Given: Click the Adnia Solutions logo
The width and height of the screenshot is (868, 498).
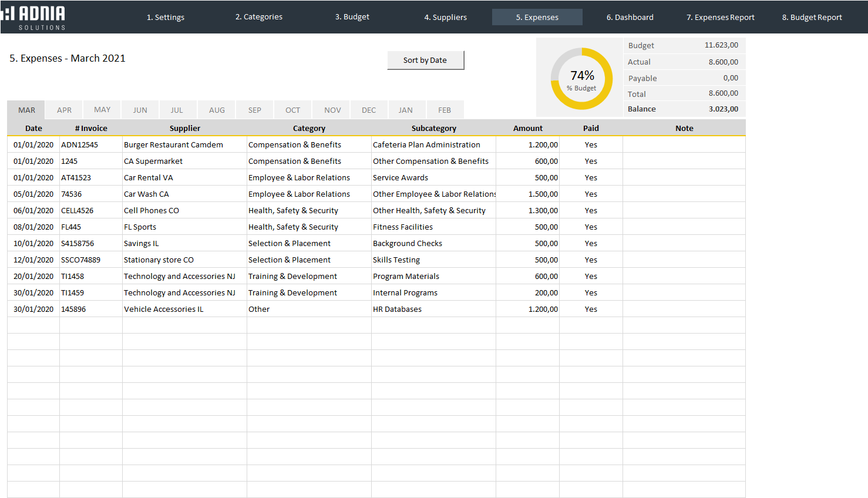Looking at the screenshot, I should click(34, 18).
